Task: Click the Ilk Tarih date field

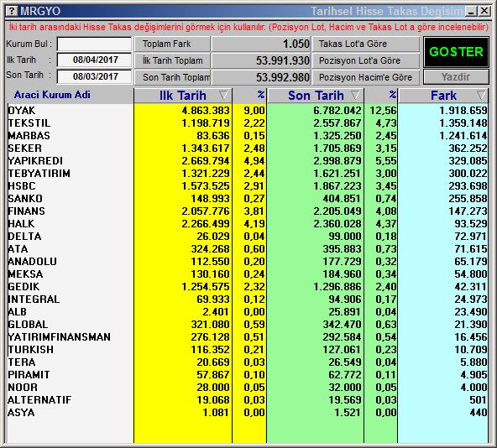Action: point(94,60)
